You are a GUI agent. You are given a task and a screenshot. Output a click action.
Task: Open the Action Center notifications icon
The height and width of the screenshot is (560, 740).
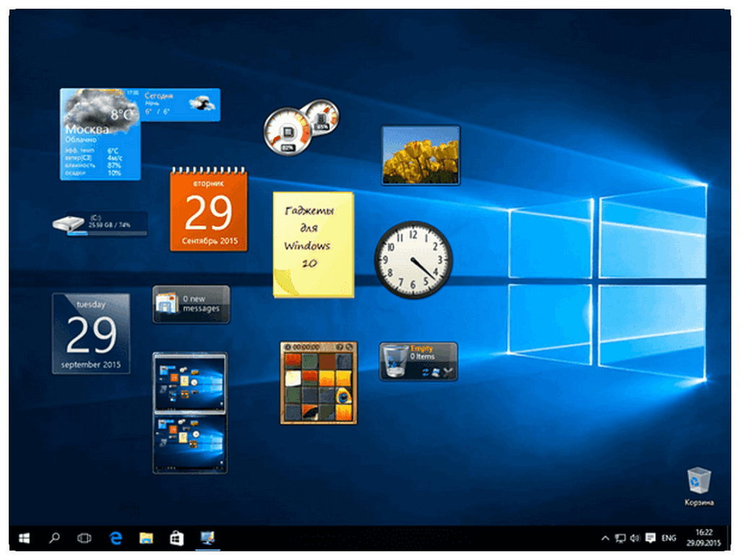click(x=650, y=538)
